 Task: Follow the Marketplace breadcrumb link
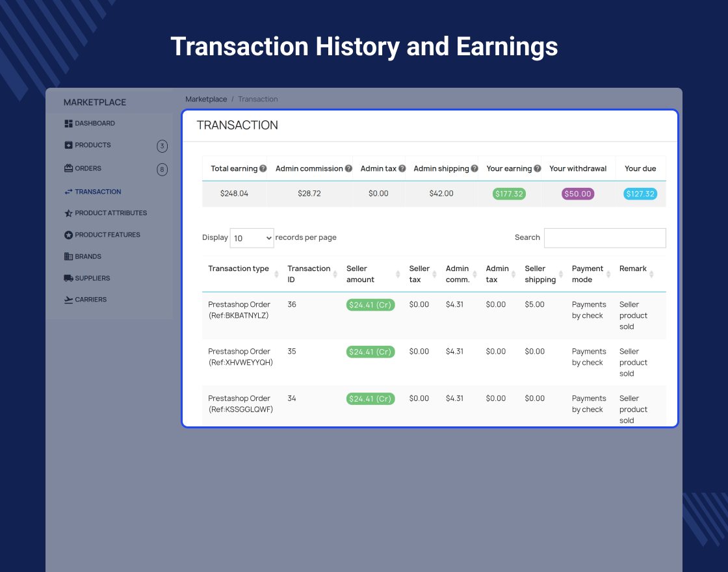click(x=206, y=99)
